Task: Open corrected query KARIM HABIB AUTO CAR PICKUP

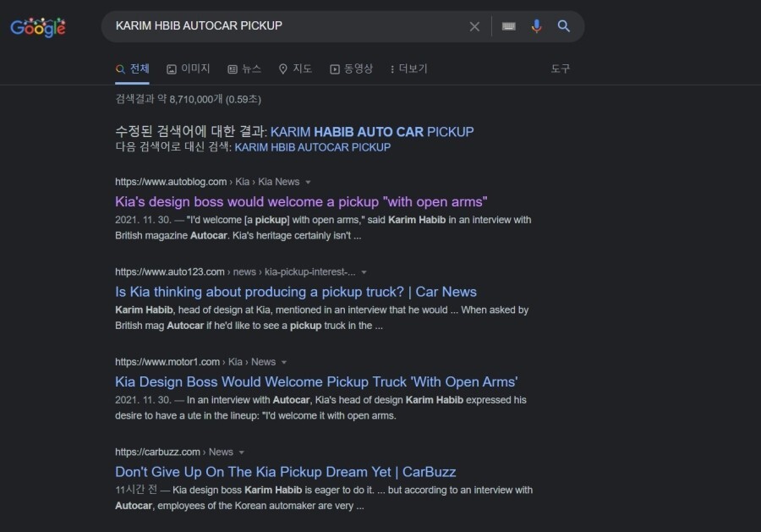Action: (372, 132)
